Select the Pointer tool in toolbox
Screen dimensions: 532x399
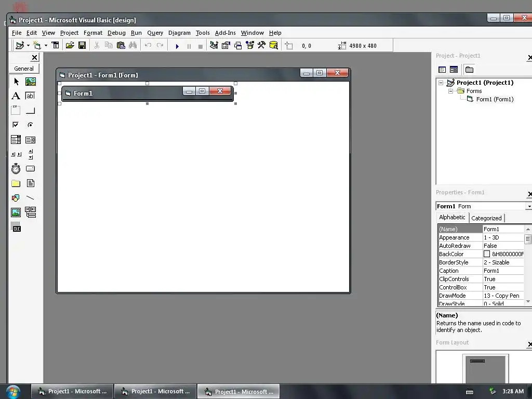(x=16, y=82)
